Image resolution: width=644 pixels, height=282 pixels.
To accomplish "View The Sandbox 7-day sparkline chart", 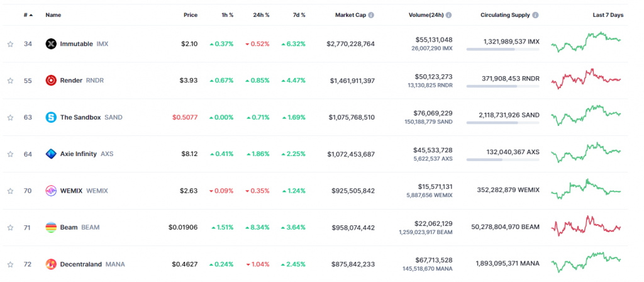I will (586, 115).
